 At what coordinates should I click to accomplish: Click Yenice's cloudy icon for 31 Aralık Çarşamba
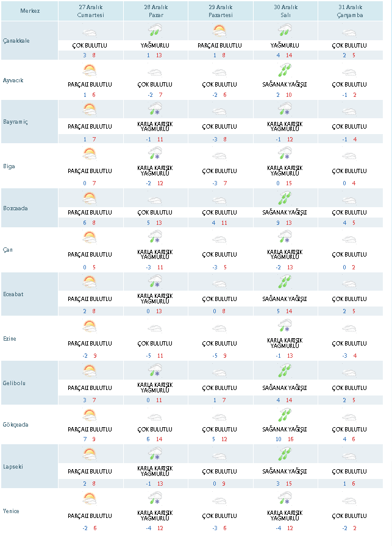(349, 500)
